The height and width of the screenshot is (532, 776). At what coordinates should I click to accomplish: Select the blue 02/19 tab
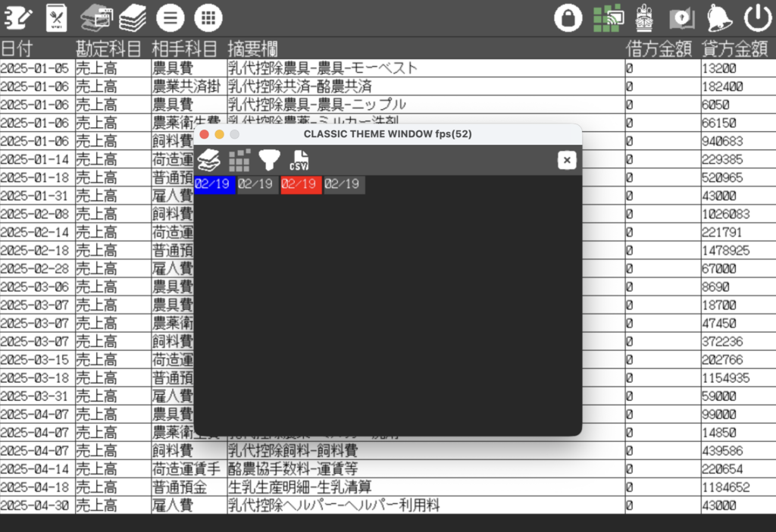(x=215, y=185)
